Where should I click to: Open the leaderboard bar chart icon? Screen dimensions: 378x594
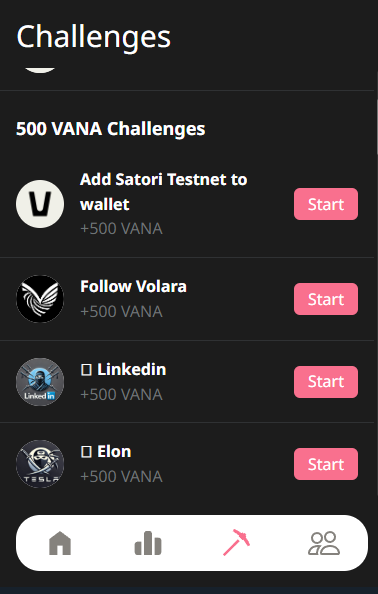148,543
